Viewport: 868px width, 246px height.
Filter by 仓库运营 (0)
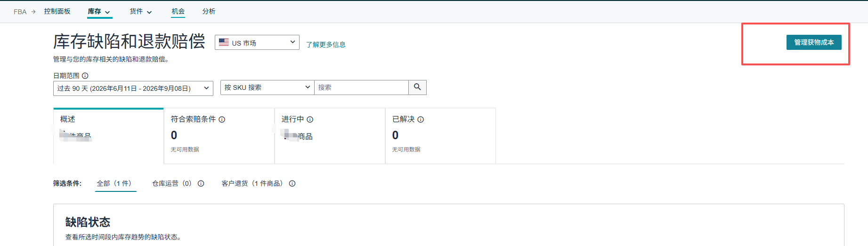(x=172, y=183)
